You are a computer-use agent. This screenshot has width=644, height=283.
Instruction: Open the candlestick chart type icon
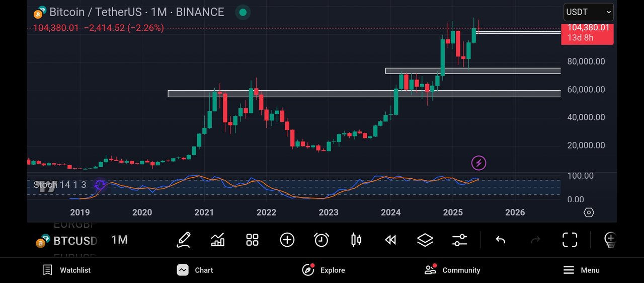[x=356, y=240]
